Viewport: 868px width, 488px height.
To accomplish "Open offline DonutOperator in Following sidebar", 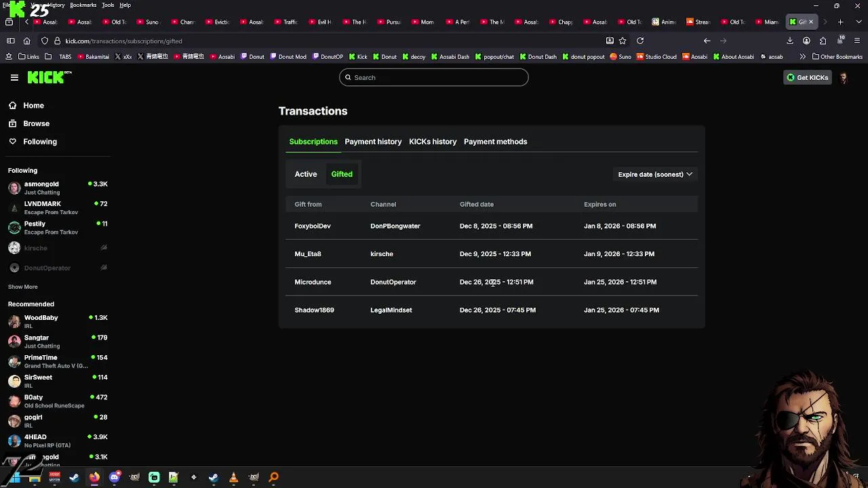I will click(x=58, y=268).
